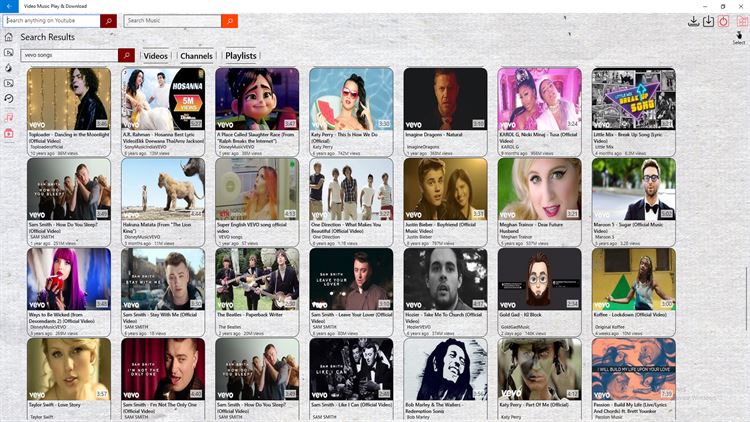
Task: Switch to the Playlists tab
Action: (x=241, y=56)
